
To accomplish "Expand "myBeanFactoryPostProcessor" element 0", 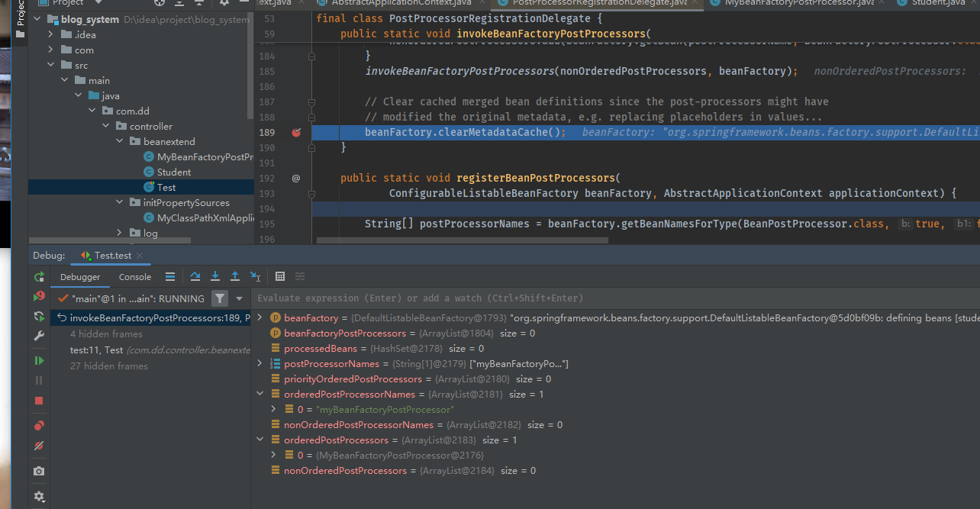I will (x=275, y=409).
